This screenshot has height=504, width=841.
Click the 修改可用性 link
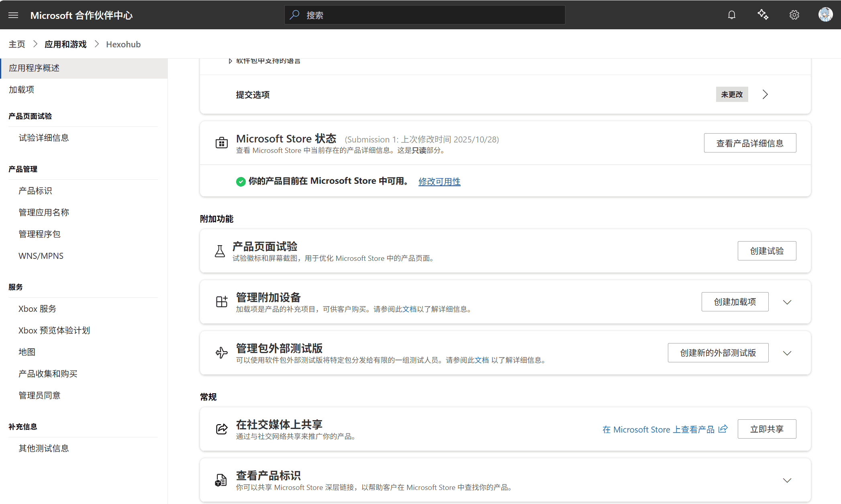(439, 181)
